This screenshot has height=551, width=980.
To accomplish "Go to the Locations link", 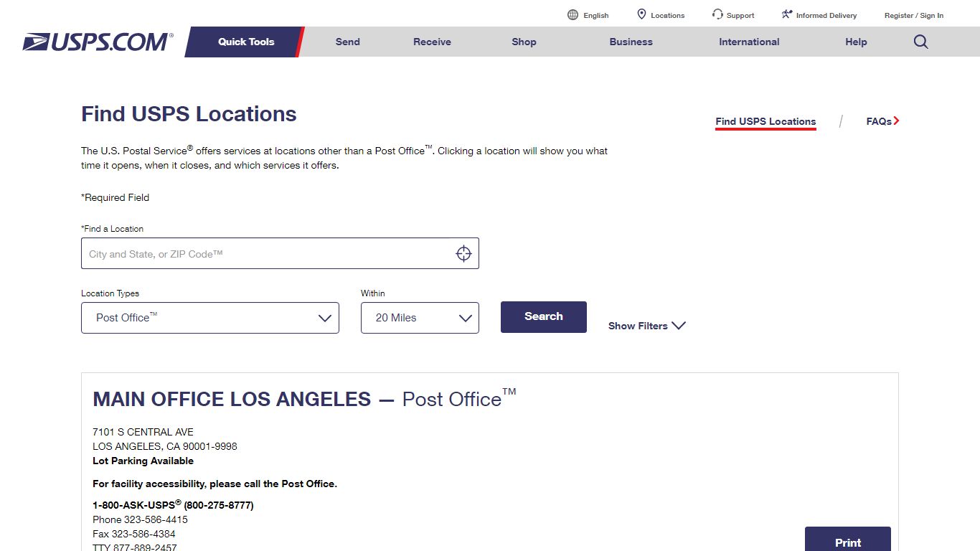I will pyautogui.click(x=668, y=15).
